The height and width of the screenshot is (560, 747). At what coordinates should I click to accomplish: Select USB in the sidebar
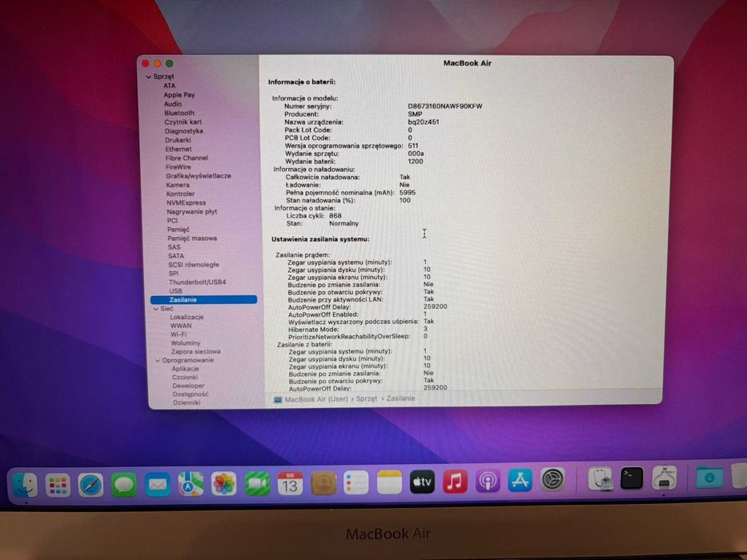[175, 291]
